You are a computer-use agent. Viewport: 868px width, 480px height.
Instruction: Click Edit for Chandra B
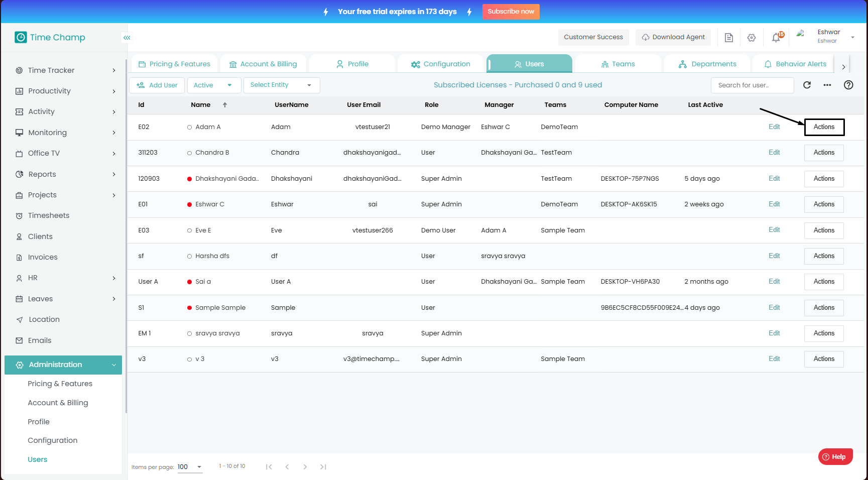tap(774, 153)
